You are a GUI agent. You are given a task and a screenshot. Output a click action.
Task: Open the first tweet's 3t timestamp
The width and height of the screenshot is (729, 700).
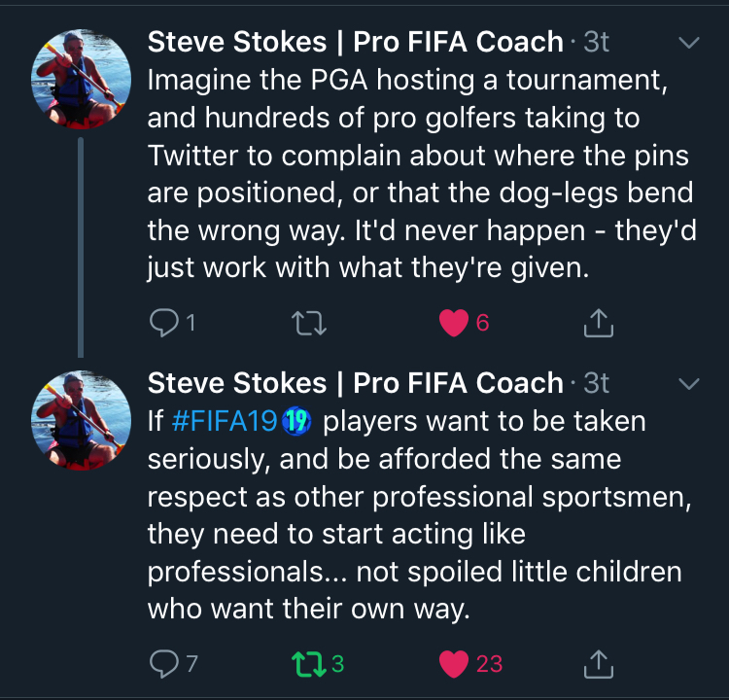point(596,42)
